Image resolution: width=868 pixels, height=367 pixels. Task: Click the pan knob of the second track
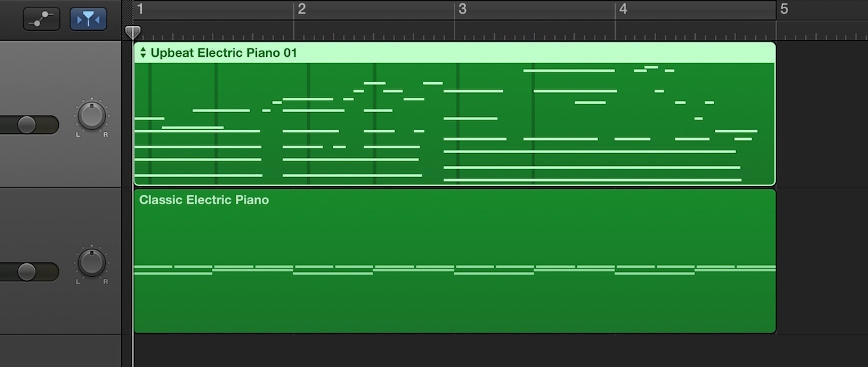[92, 262]
